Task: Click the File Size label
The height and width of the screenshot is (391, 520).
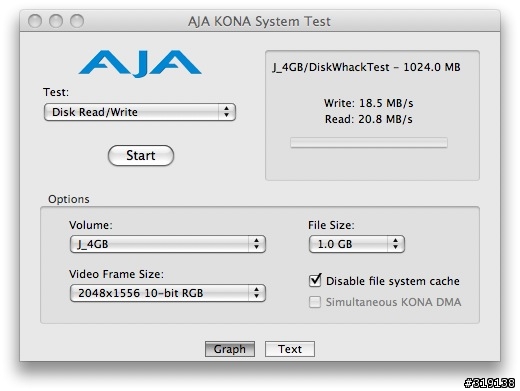Action: [331, 225]
